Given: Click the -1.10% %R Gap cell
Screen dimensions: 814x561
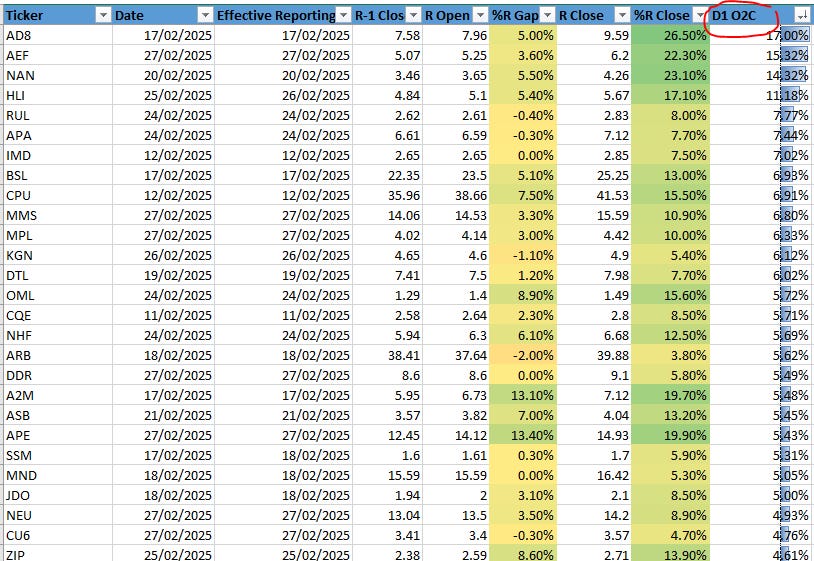Looking at the screenshot, I should [x=522, y=255].
